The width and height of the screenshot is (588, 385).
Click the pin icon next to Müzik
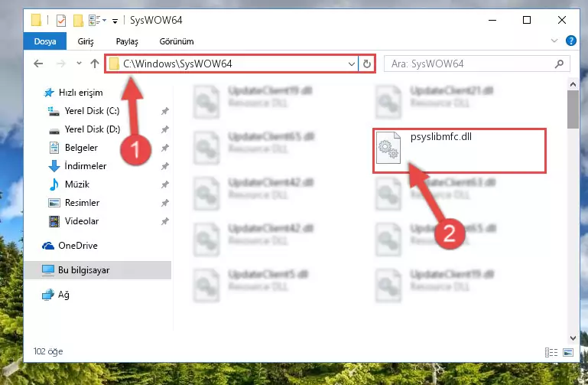(x=164, y=184)
